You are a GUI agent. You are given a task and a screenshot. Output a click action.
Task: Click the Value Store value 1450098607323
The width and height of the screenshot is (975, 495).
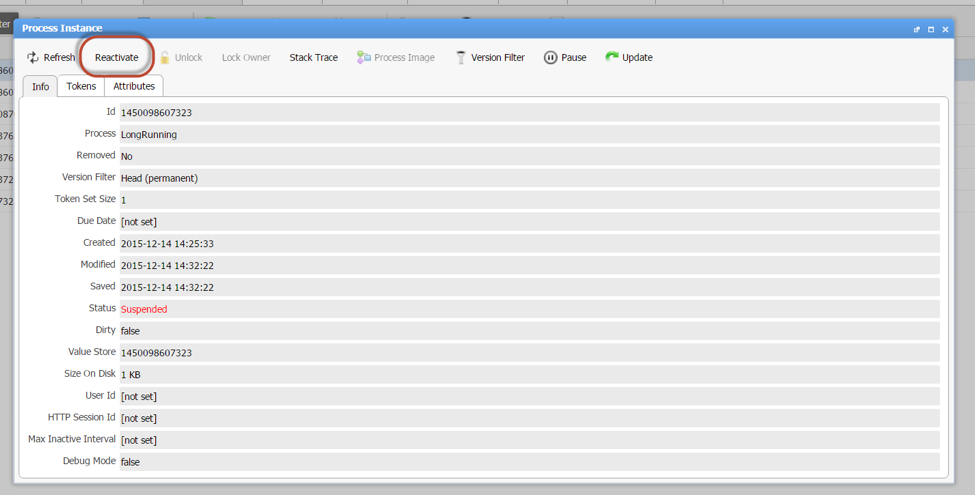click(x=156, y=353)
